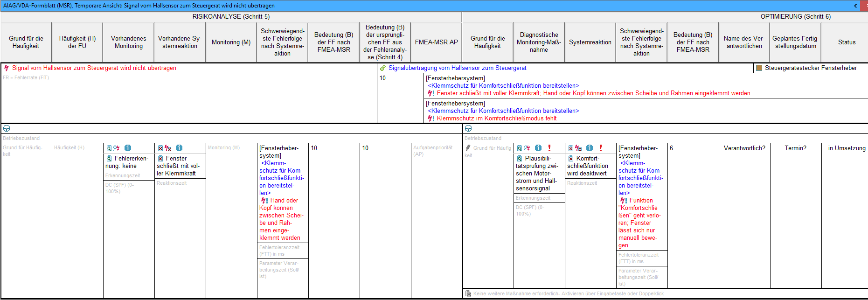Click the green function icon beside 'Signalübertragung vom Hallsensor'
This screenshot has height=300, width=868.
point(383,68)
